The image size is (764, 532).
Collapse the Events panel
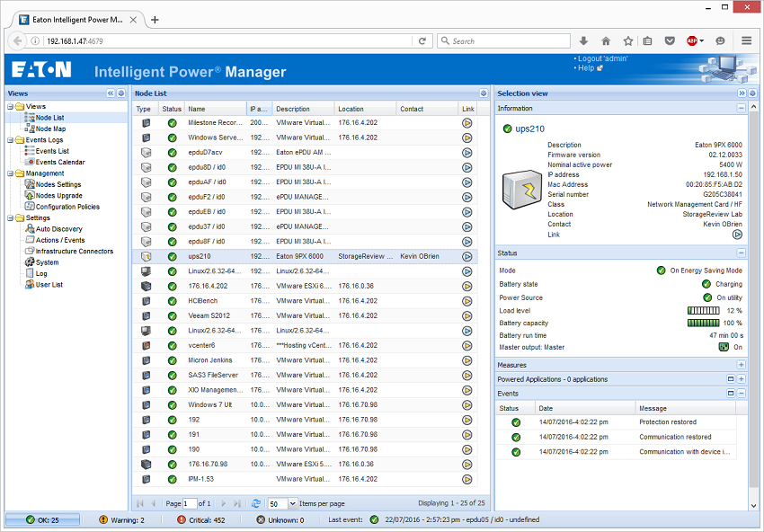click(742, 393)
